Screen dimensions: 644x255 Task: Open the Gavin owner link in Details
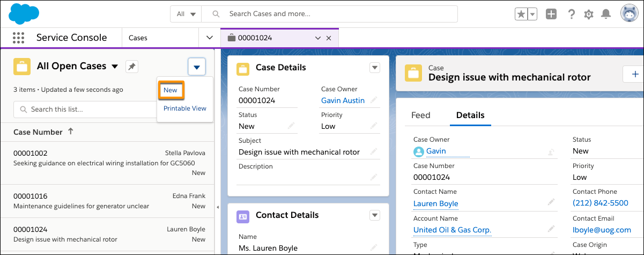pyautogui.click(x=436, y=151)
